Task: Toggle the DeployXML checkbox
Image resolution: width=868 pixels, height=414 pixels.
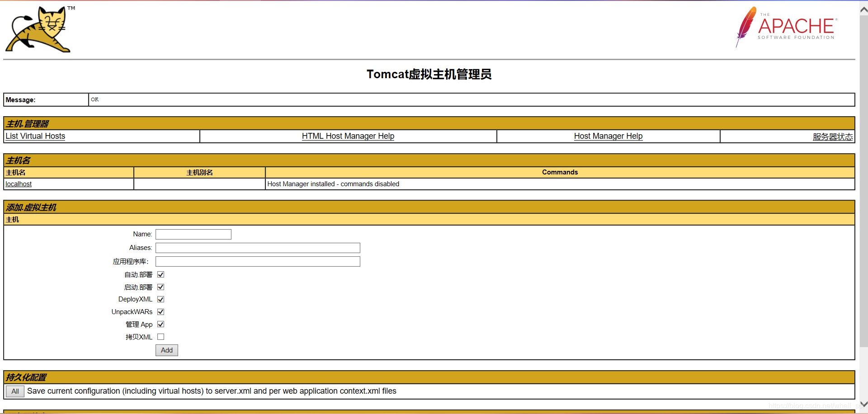Action: (x=160, y=299)
